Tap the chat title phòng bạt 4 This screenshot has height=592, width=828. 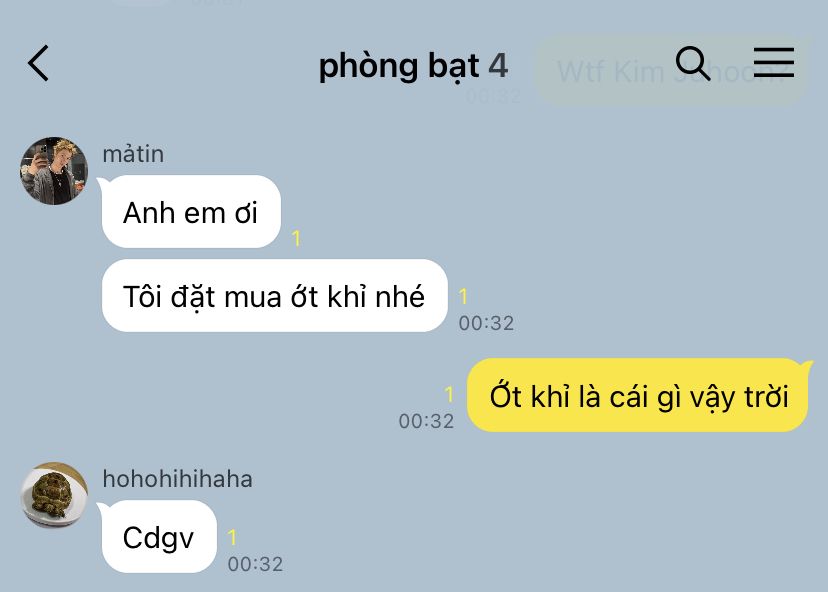click(413, 67)
